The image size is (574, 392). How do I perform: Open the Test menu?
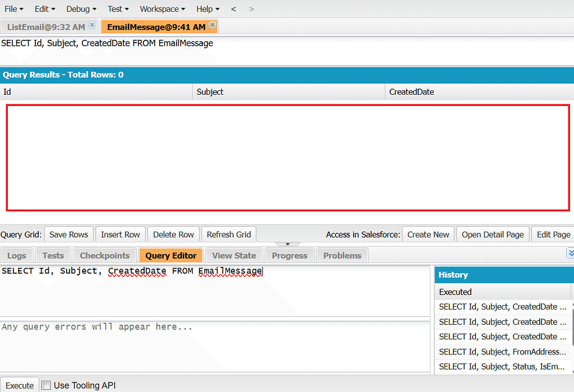pyautogui.click(x=118, y=9)
